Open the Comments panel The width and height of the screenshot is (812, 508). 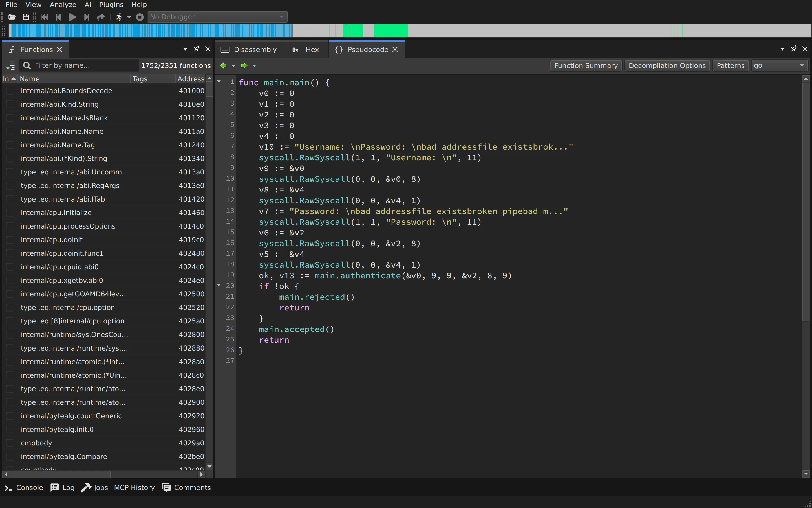pos(186,487)
